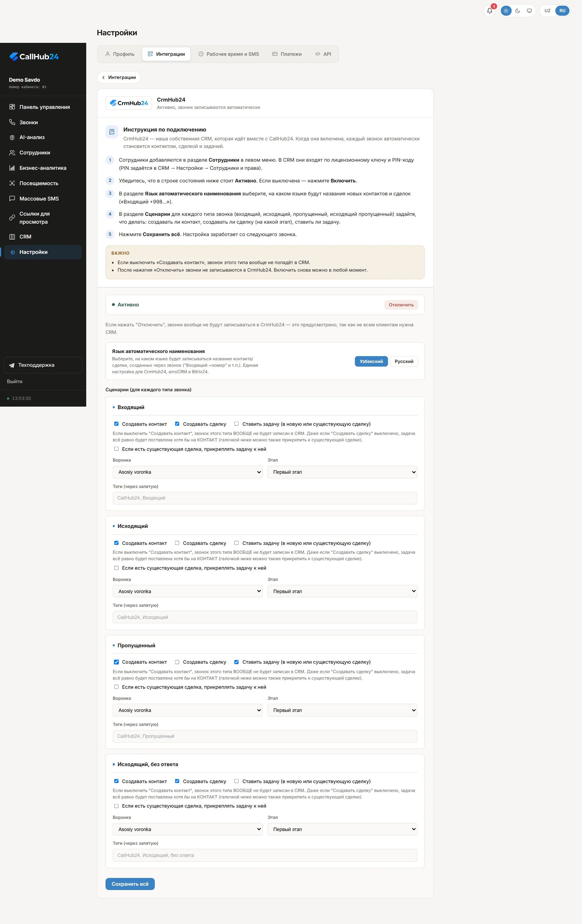Check existing-deal attach box under Входящий
This screenshot has width=582, height=924.
pyautogui.click(x=116, y=449)
